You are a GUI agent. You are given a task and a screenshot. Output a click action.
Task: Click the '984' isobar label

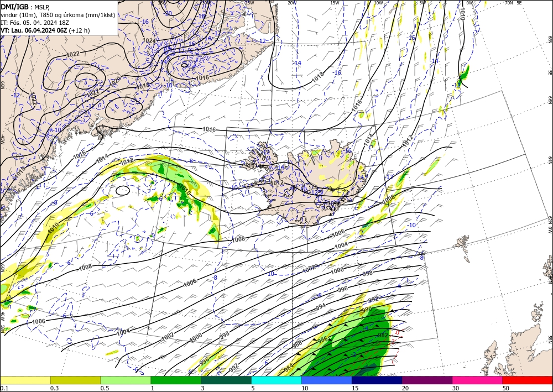(x=289, y=367)
